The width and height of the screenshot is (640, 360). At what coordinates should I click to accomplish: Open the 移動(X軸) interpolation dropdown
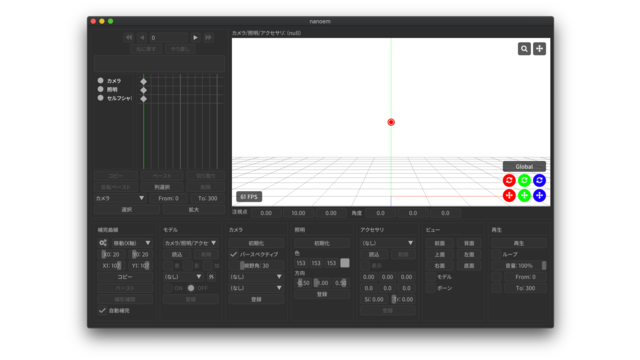pos(131,243)
